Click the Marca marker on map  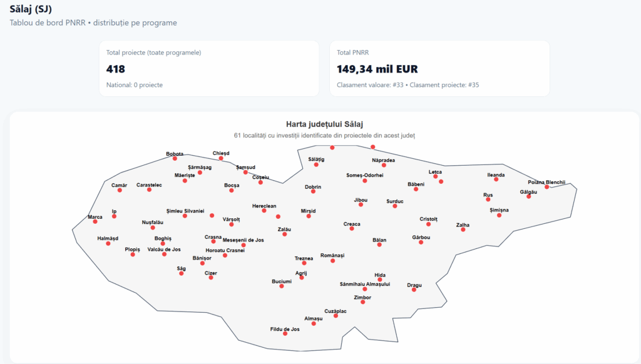click(x=95, y=222)
